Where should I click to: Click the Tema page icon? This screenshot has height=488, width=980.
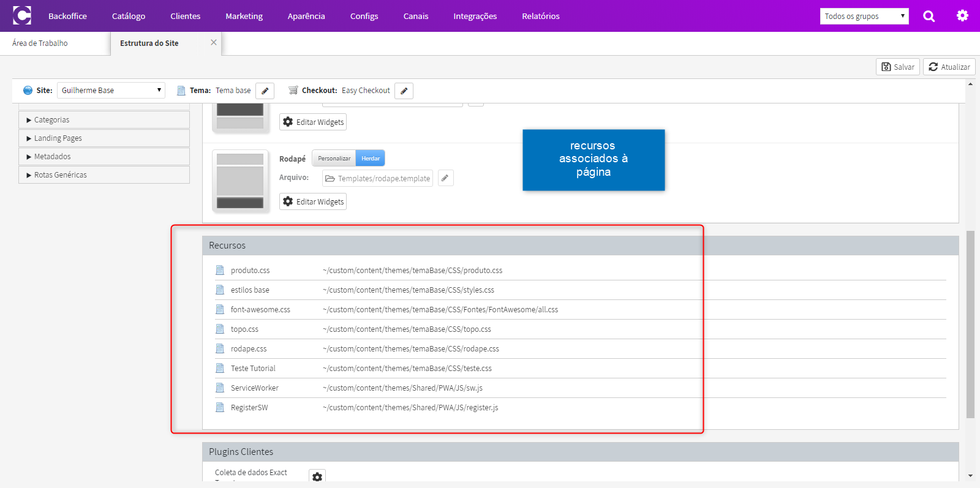pyautogui.click(x=181, y=91)
